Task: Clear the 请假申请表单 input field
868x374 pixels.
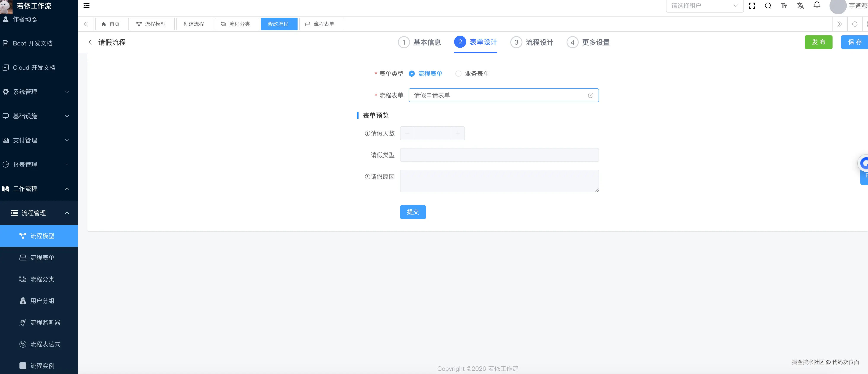Action: tap(591, 95)
